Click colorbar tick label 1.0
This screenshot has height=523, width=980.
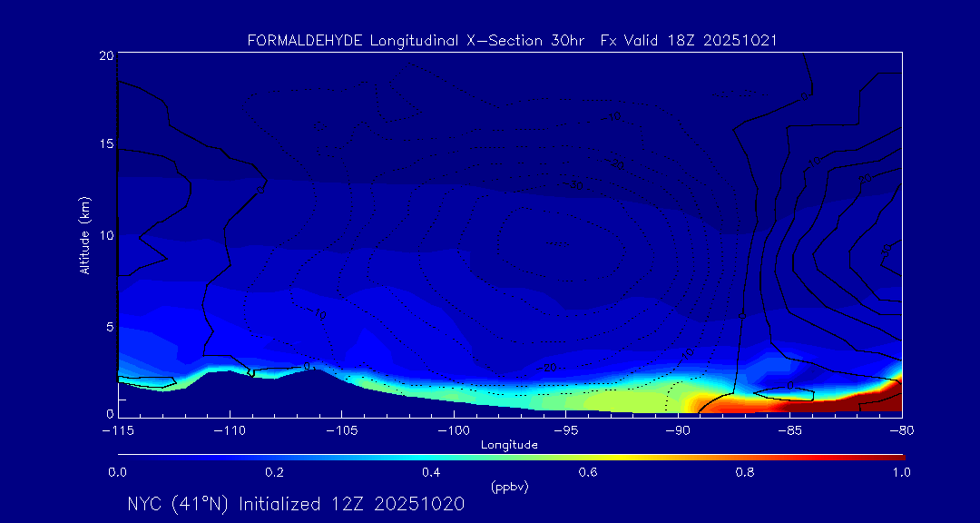tap(901, 473)
